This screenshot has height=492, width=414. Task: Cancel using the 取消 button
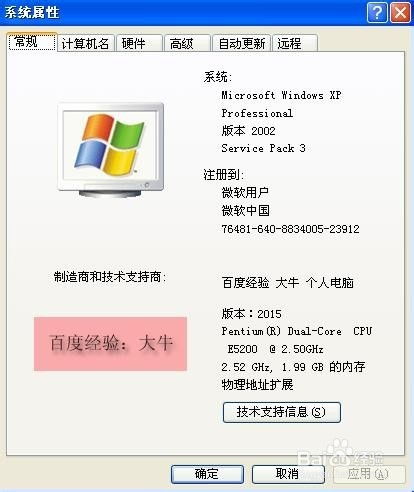tap(288, 474)
